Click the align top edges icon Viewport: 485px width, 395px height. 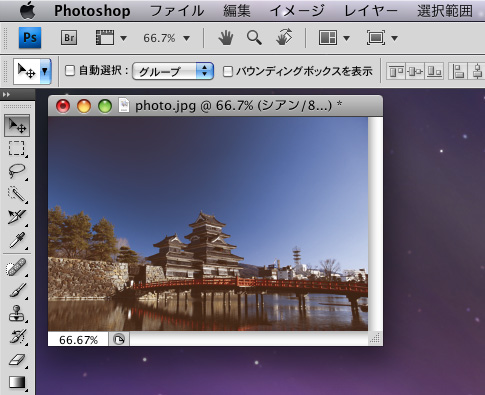pyautogui.click(x=396, y=71)
